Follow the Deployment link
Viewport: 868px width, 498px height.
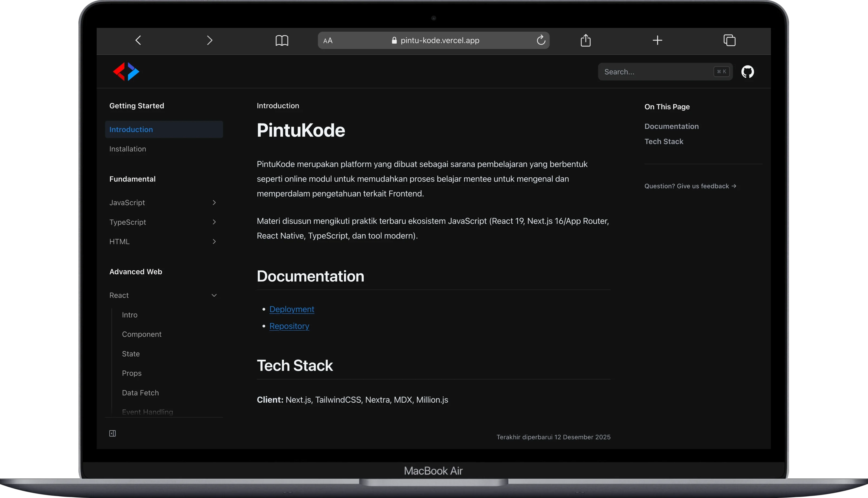292,309
